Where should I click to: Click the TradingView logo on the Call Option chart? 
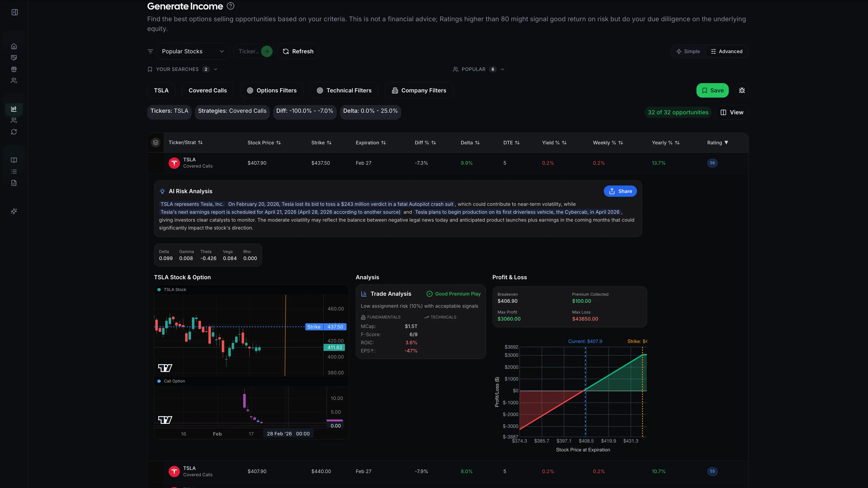[165, 420]
